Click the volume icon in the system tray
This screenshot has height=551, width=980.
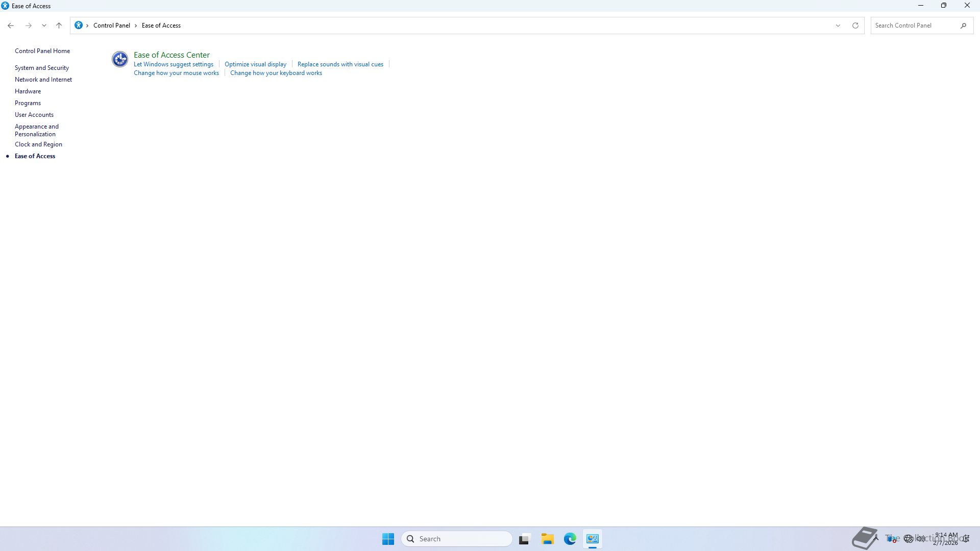[921, 539]
